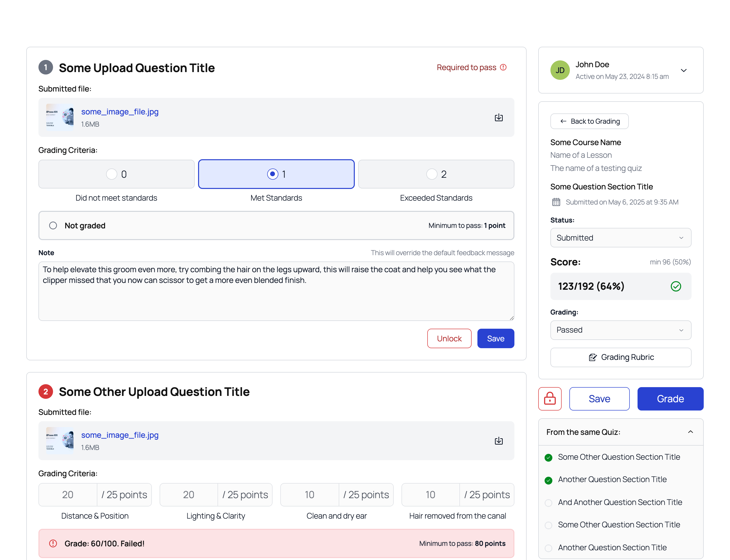
Task: Open And Another Question Section Title
Action: [620, 502]
